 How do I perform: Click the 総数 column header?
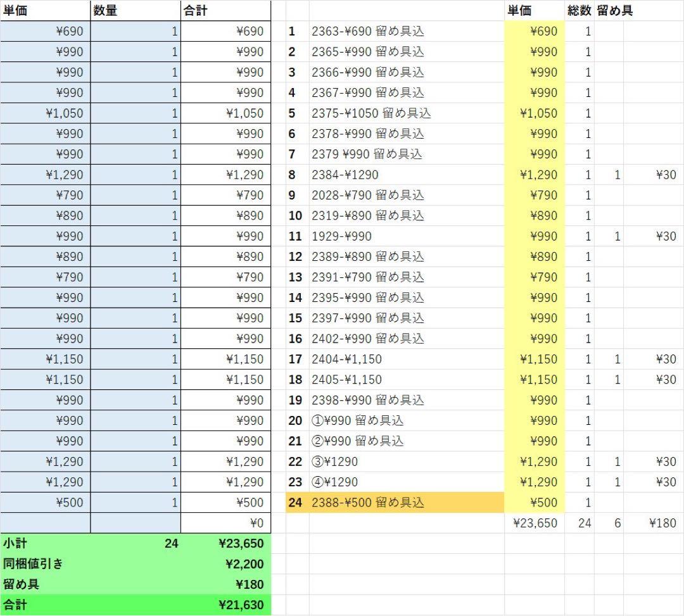[x=579, y=11]
